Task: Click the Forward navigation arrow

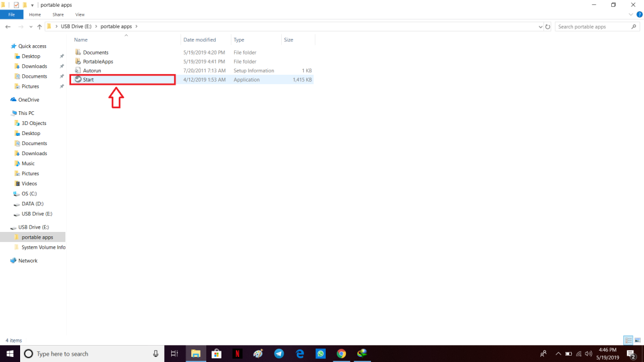Action: tap(21, 26)
